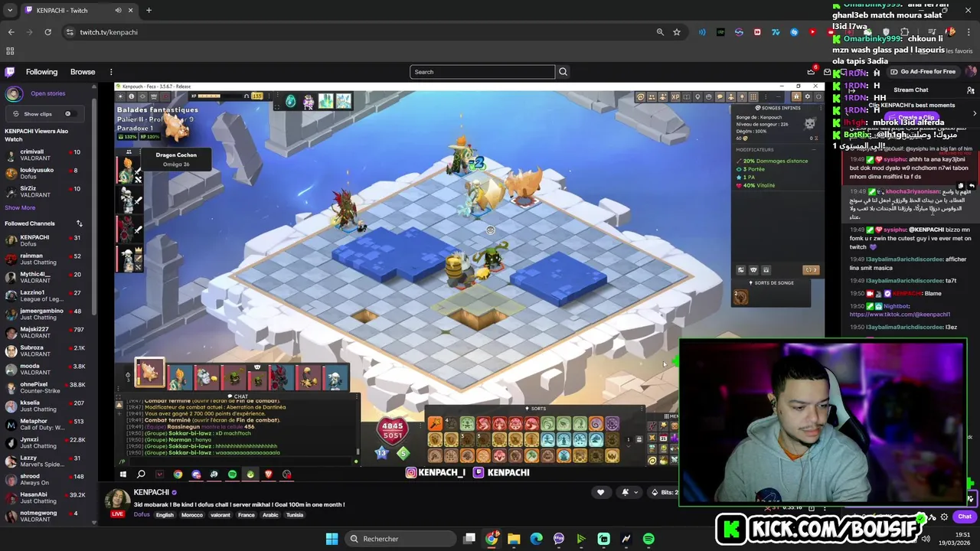Viewport: 980px width, 551px height.
Task: Open the Twitch user avatar menu
Action: coord(971,71)
